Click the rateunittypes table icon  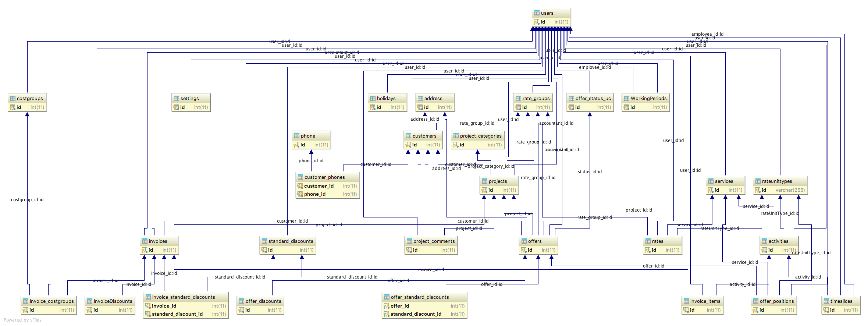point(758,181)
